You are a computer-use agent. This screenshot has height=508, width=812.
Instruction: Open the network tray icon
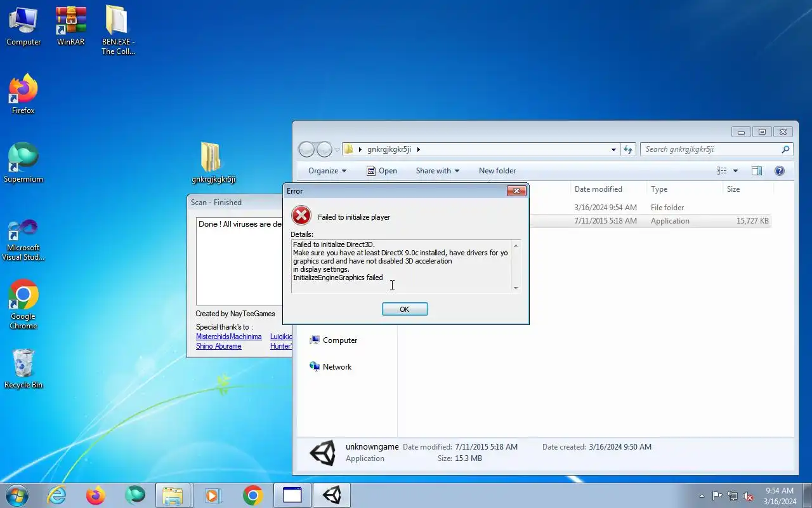733,496
